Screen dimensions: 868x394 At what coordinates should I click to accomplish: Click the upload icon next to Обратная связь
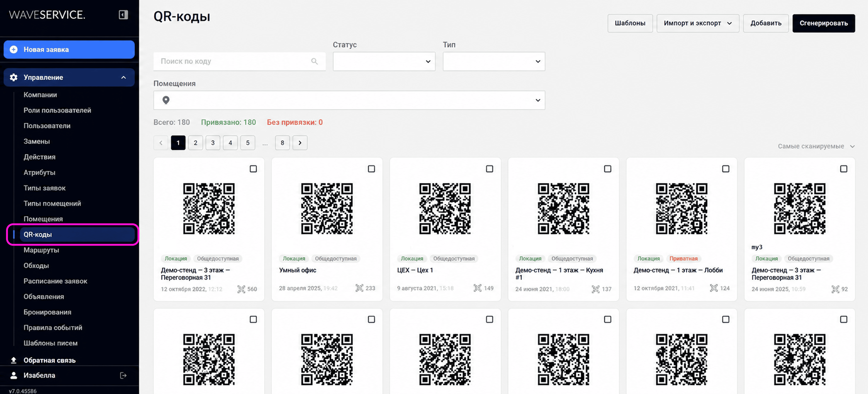(x=14, y=360)
